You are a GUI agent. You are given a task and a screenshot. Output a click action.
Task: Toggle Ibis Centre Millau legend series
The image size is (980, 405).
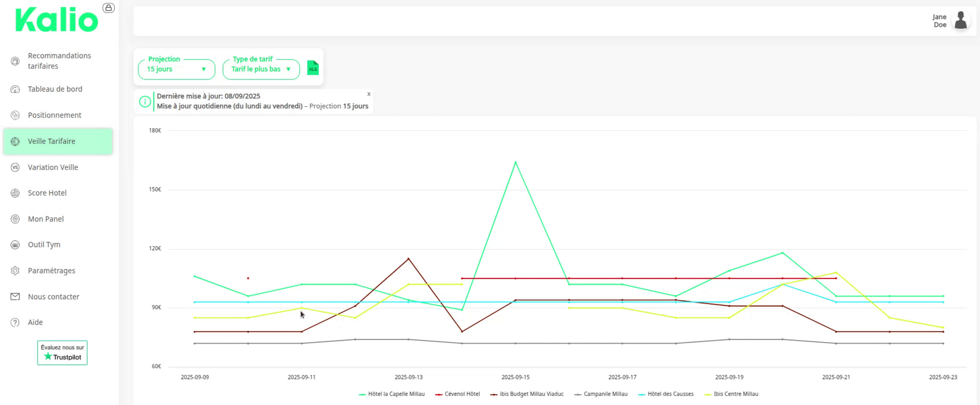[x=731, y=394]
